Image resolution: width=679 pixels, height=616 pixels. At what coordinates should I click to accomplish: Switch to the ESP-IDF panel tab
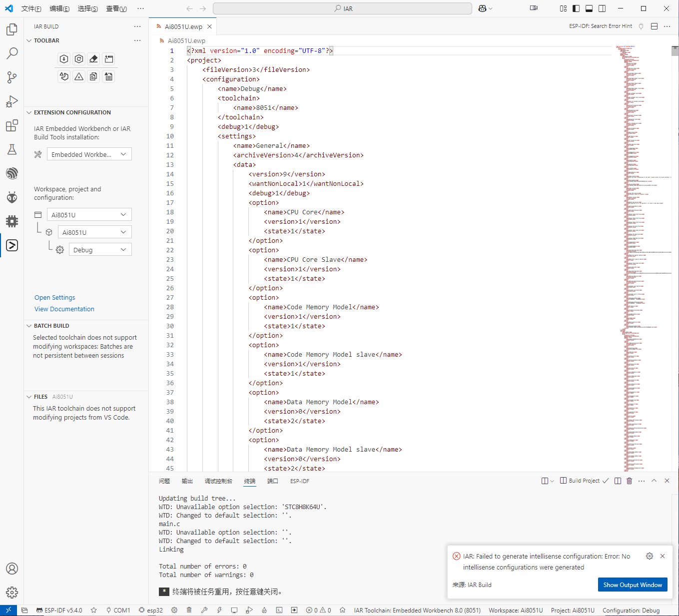coord(300,481)
